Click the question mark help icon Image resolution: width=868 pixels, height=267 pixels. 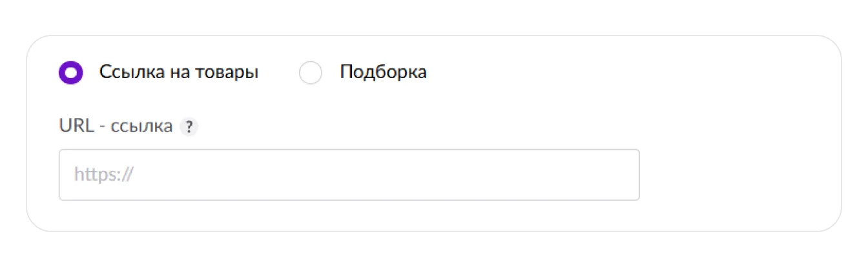tap(189, 127)
